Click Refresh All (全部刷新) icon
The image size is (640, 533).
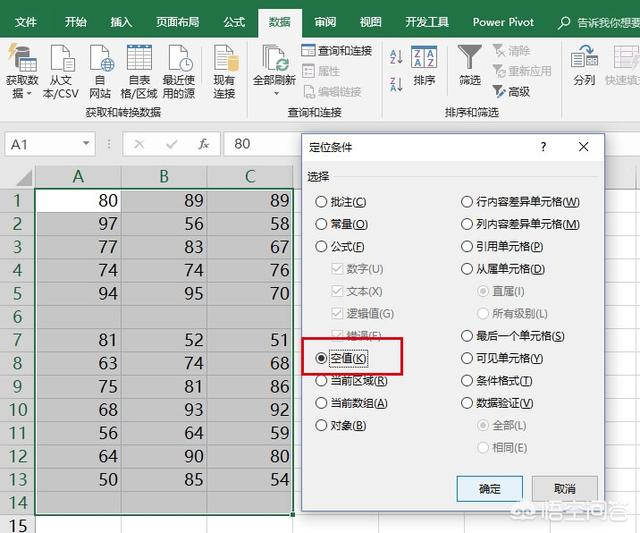click(x=275, y=58)
